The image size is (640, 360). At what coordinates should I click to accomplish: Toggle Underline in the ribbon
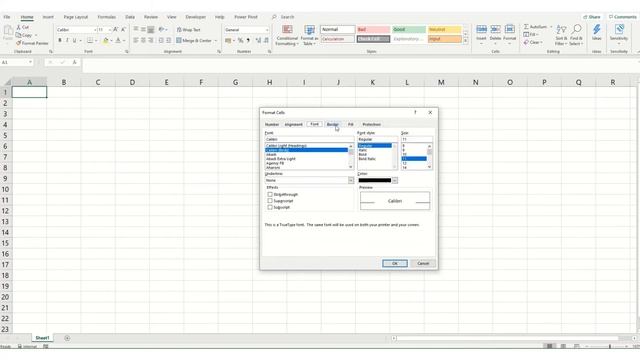point(74,40)
